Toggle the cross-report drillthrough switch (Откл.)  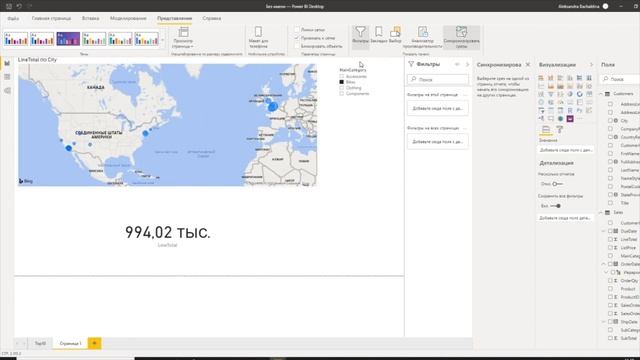pyautogui.click(x=557, y=184)
